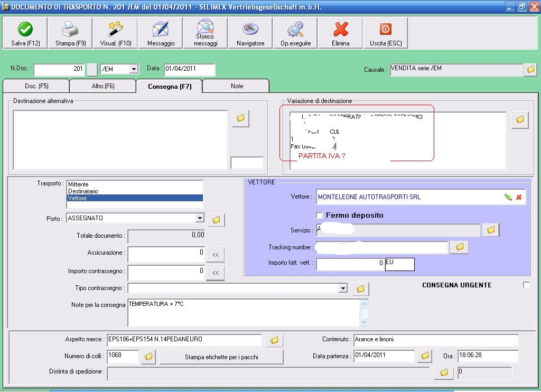Open Op.eseguite gears icon

point(295,30)
